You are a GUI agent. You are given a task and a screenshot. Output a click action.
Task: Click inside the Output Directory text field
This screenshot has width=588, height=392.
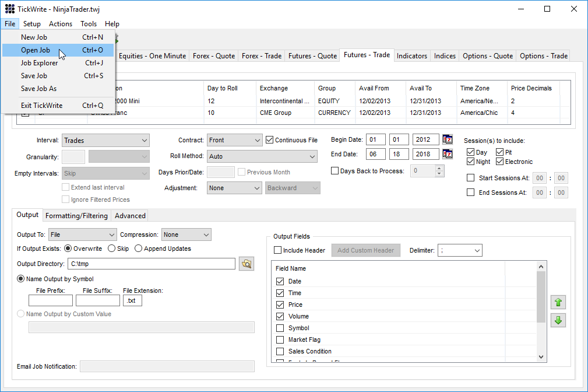(x=152, y=263)
